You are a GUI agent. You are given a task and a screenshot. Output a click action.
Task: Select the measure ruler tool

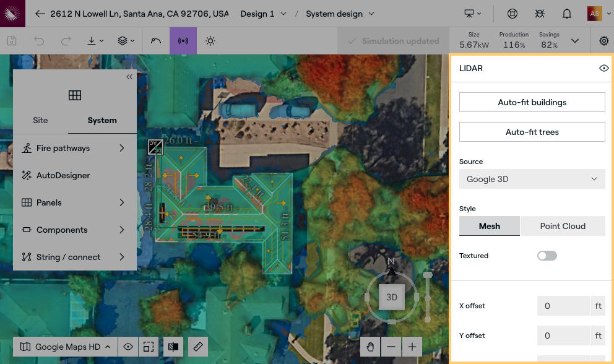tap(198, 346)
